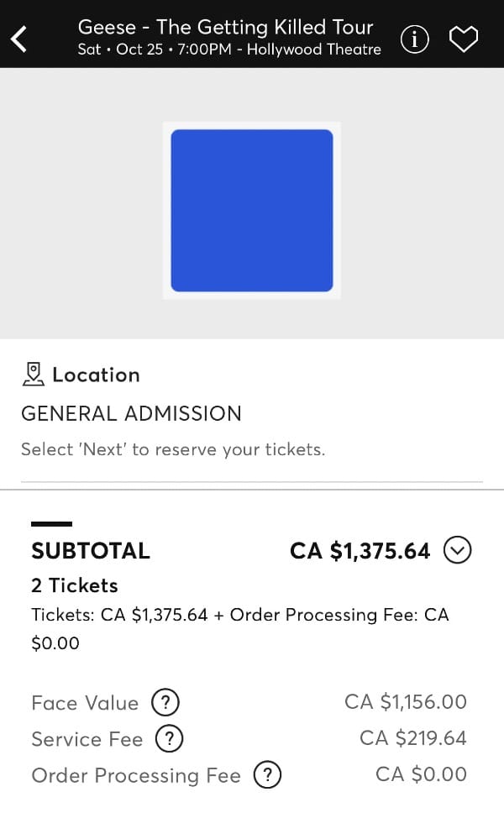Open Order Processing Fee help question mark
The height and width of the screenshot is (813, 504).
[267, 775]
